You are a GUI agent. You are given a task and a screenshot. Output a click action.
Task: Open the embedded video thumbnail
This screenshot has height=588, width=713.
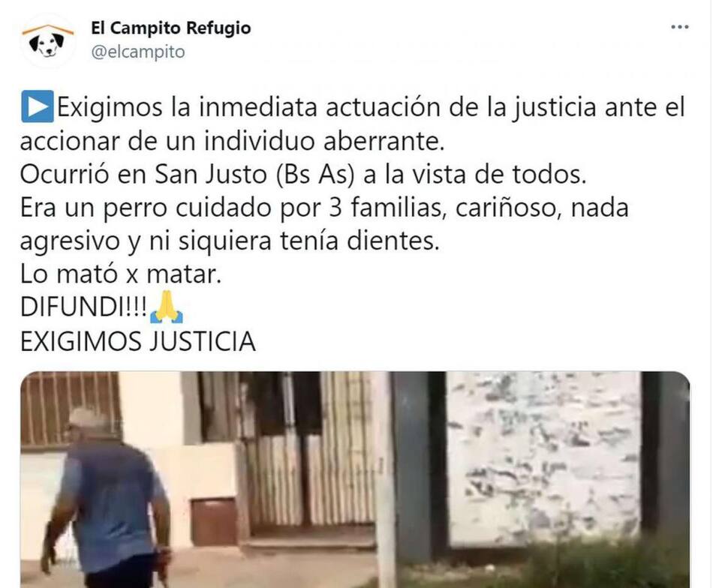(x=355, y=479)
